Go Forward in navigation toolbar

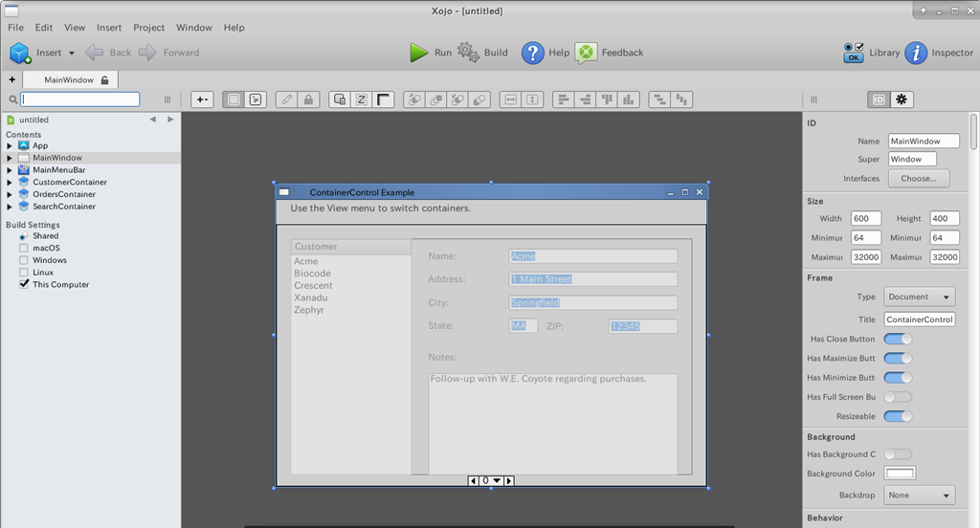pos(168,53)
